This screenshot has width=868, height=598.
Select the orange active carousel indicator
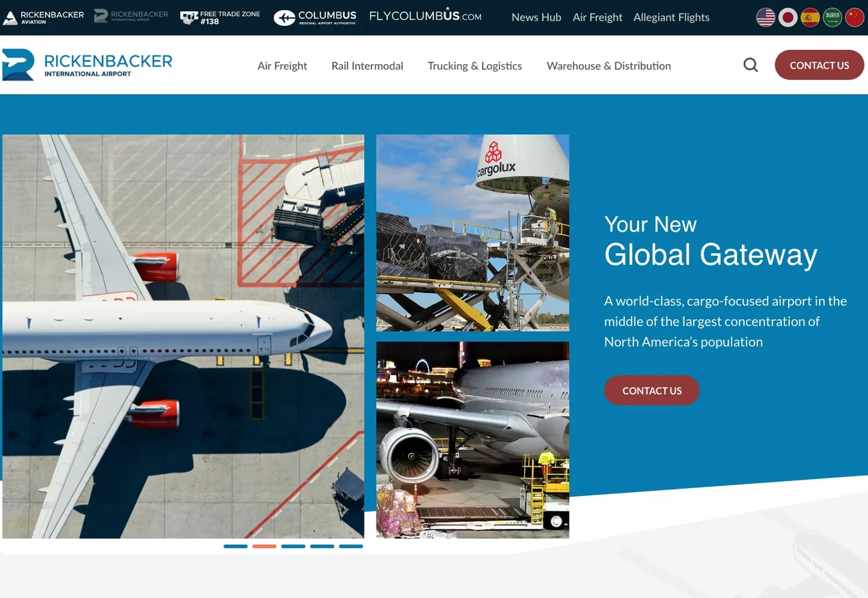[x=264, y=546]
